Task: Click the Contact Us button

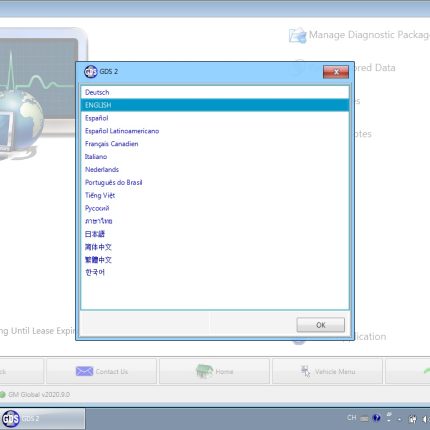Action: [x=101, y=371]
